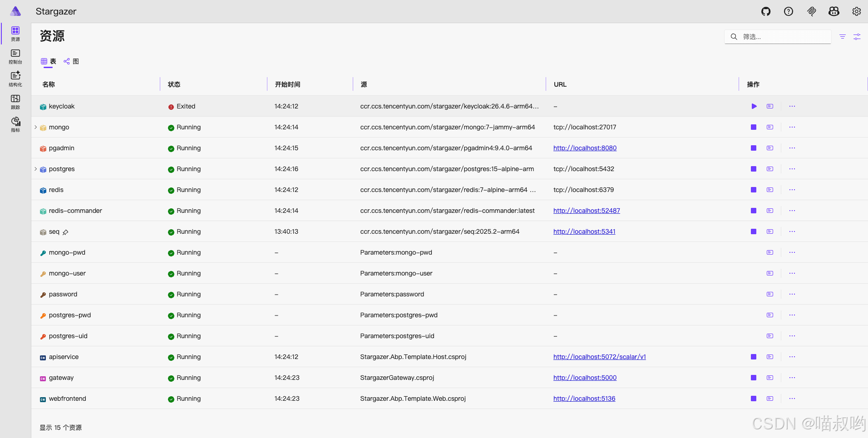The image size is (868, 438).
Task: View console logs for password parameter
Action: [770, 294]
